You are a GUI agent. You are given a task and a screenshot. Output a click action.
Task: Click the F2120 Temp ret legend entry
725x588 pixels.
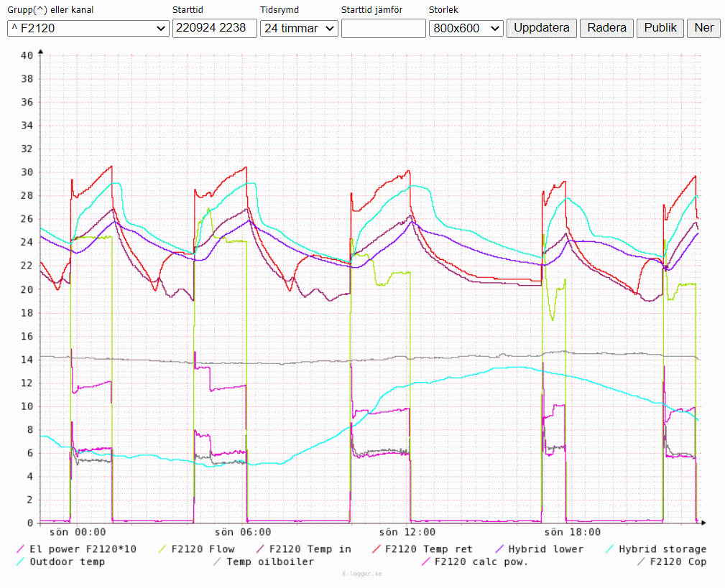tap(428, 549)
